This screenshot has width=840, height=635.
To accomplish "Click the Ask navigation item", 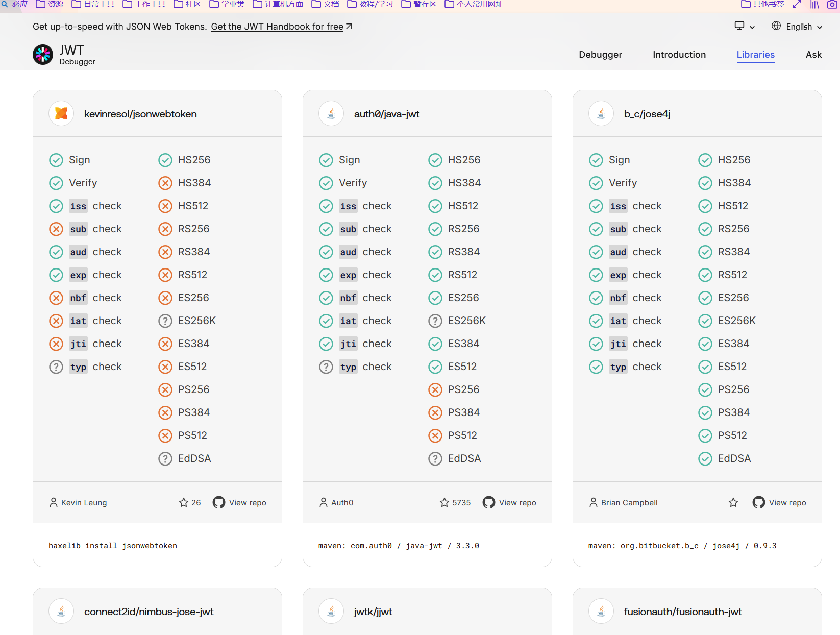I will tap(813, 55).
